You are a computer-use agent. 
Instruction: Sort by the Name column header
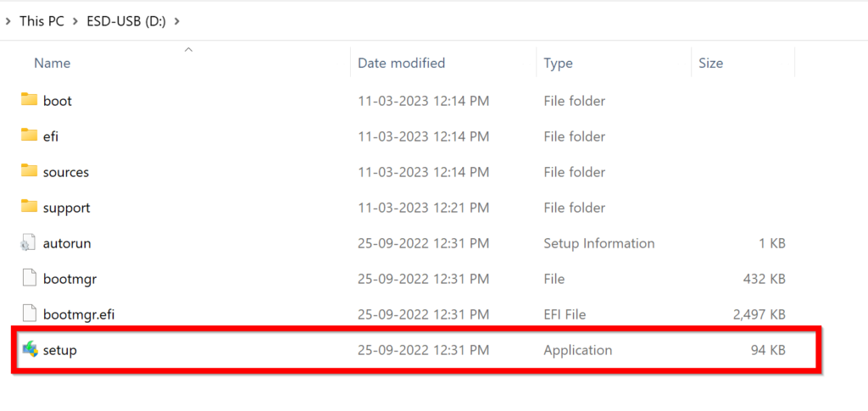pyautogui.click(x=53, y=64)
